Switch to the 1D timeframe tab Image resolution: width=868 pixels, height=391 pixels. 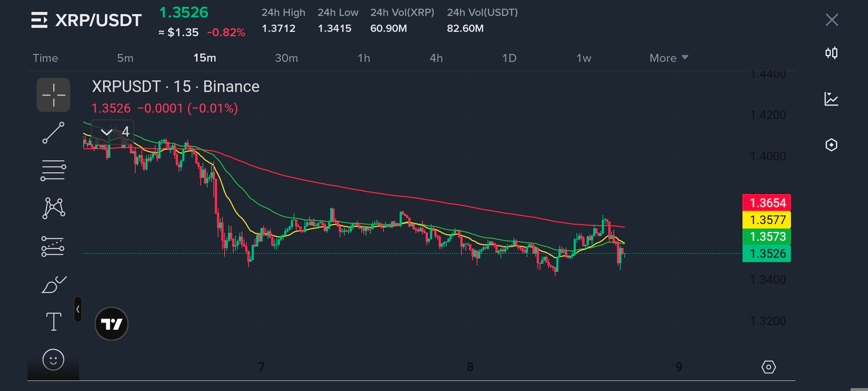(509, 58)
